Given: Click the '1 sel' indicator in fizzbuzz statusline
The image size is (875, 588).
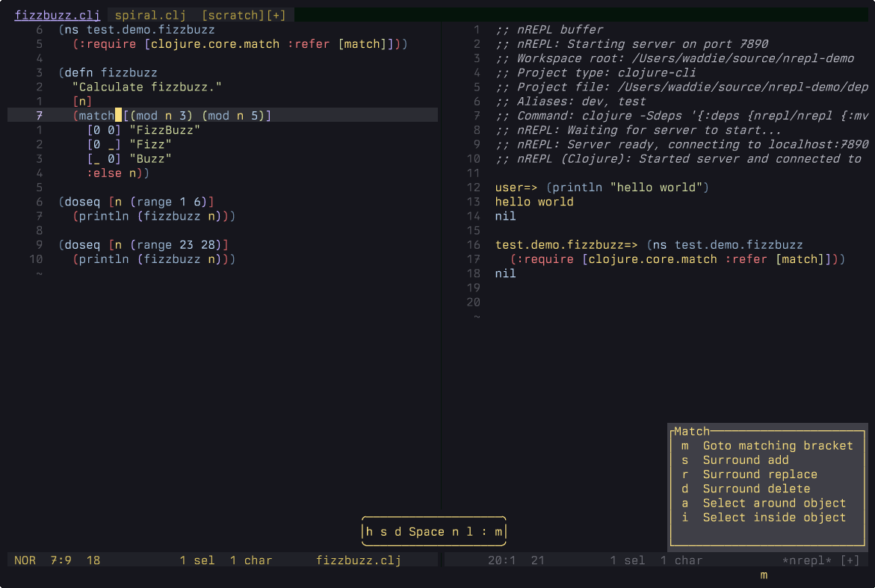Looking at the screenshot, I should [197, 560].
